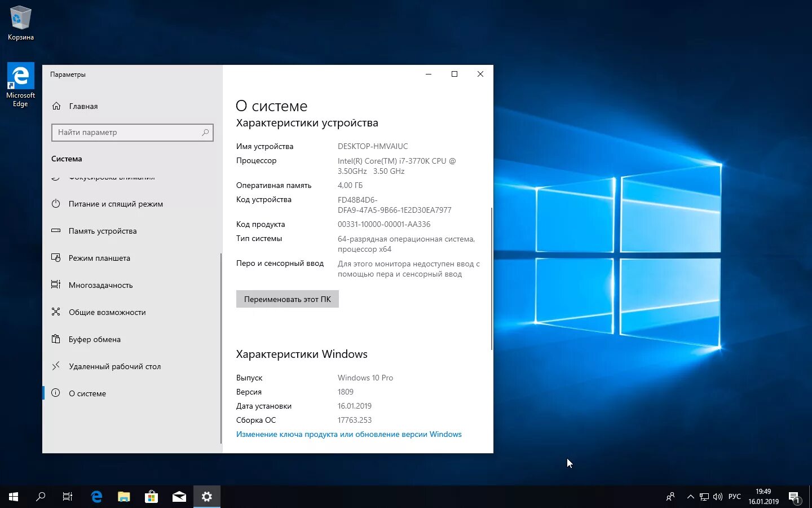Open Общие возможности settings
This screenshot has height=508, width=812.
pyautogui.click(x=131, y=312)
